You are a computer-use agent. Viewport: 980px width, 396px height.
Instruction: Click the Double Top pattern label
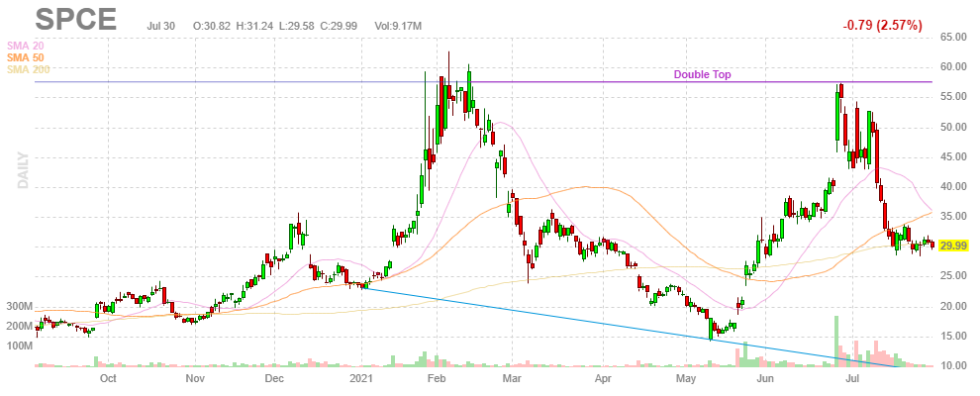tap(702, 74)
